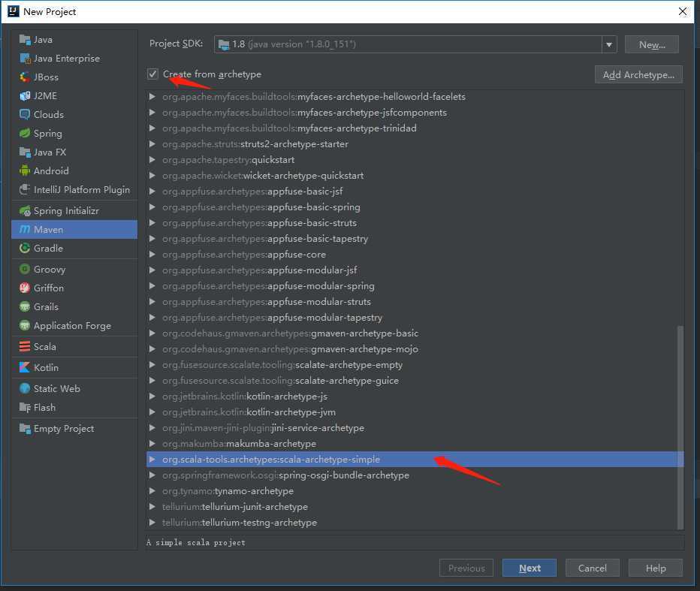
Task: Expand tellurium-junit-archetype node
Action: pyautogui.click(x=152, y=507)
